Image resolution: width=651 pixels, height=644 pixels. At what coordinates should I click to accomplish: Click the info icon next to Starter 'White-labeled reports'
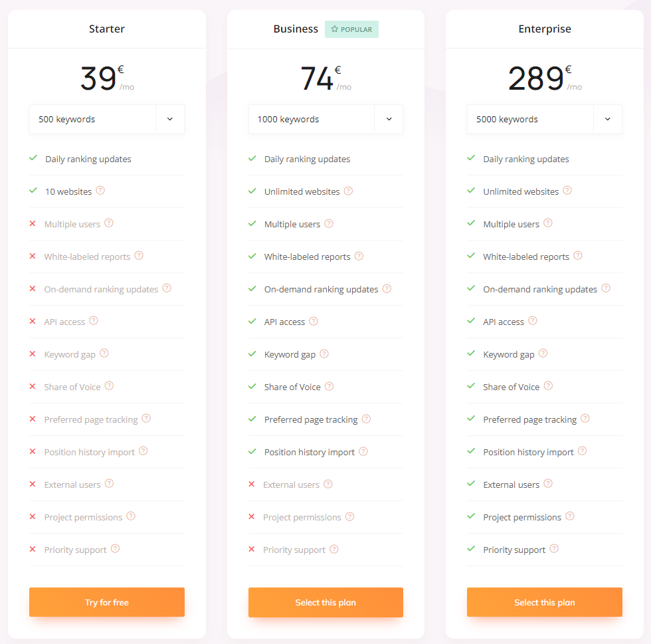[x=139, y=255]
